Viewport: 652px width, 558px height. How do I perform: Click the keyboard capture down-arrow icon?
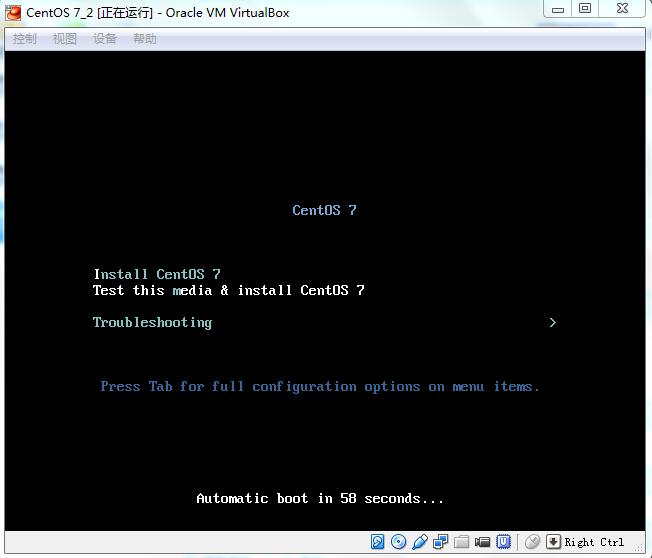click(553, 542)
